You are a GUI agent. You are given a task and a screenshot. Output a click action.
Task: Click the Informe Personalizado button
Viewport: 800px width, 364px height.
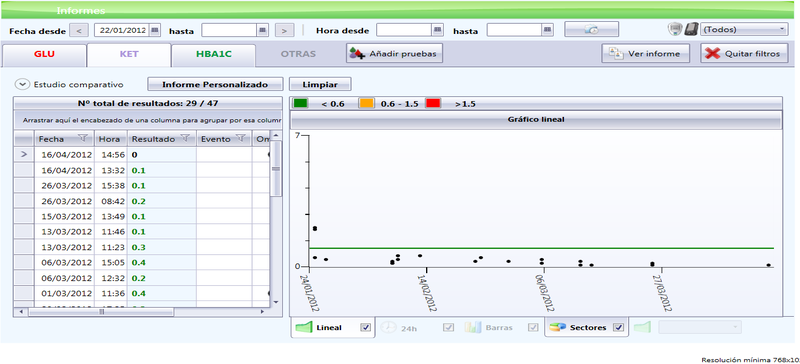(215, 84)
